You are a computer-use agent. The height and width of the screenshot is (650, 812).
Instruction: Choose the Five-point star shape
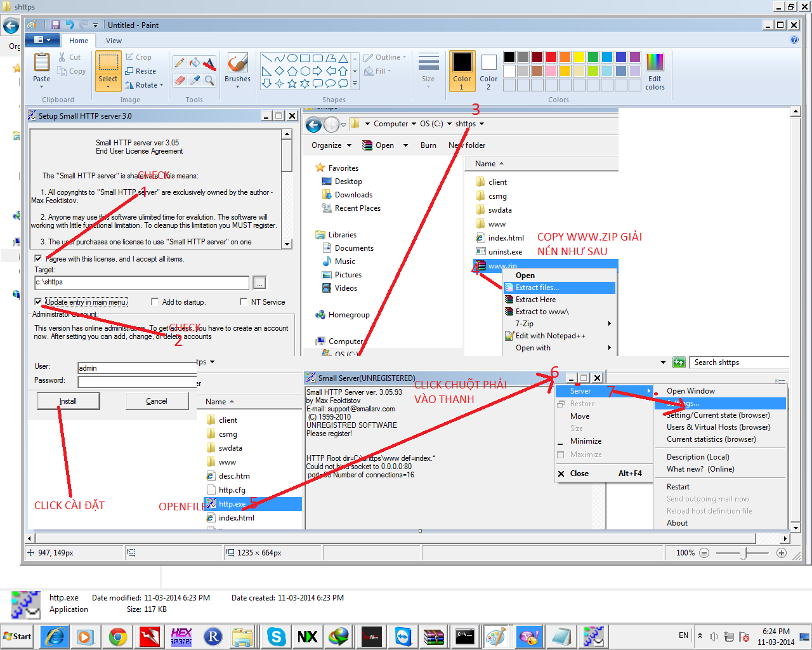(292, 84)
